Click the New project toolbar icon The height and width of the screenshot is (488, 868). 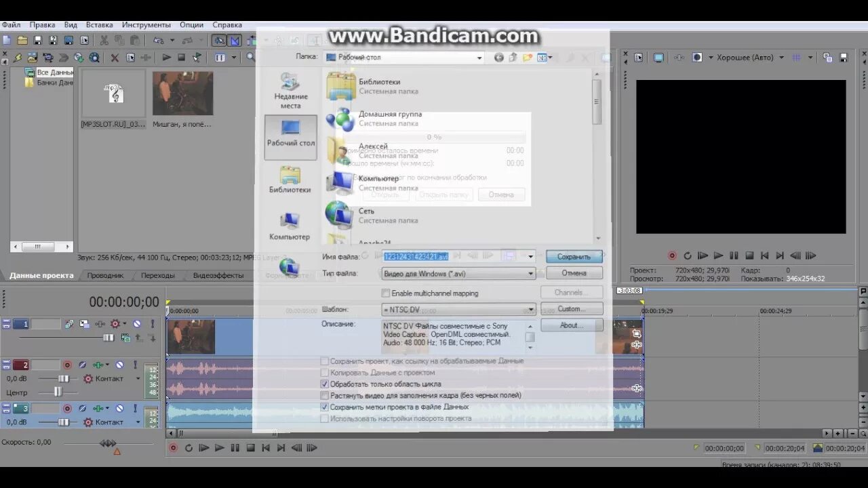coord(7,41)
